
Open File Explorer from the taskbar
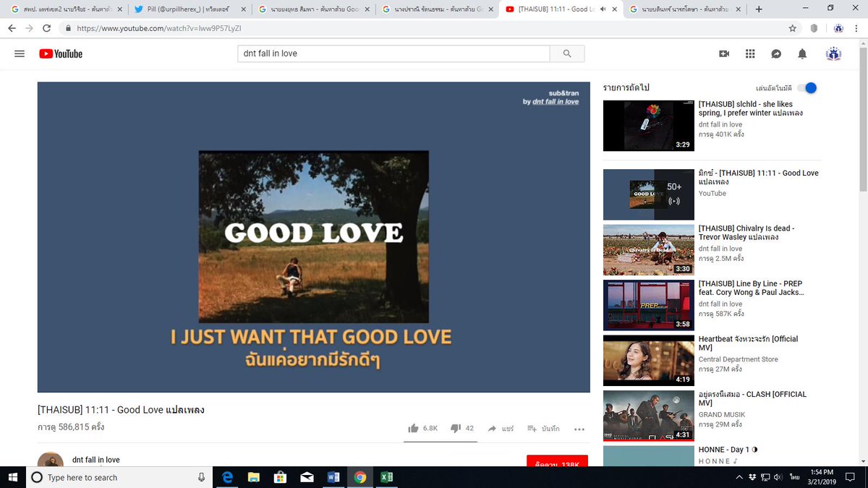[x=254, y=477]
